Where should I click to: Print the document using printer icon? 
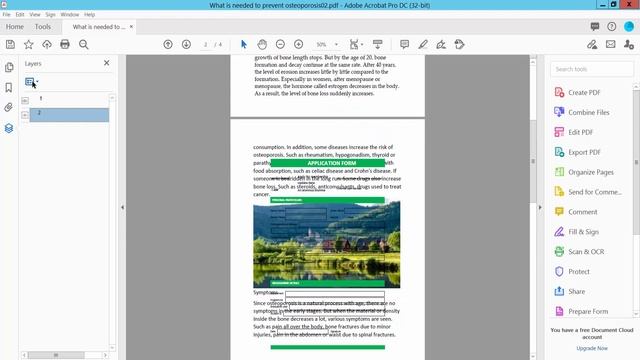65,44
